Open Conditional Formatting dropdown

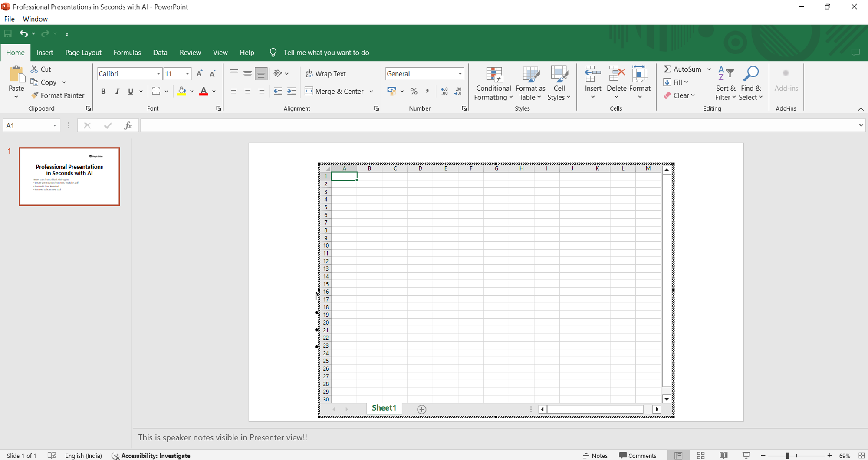[x=493, y=83]
